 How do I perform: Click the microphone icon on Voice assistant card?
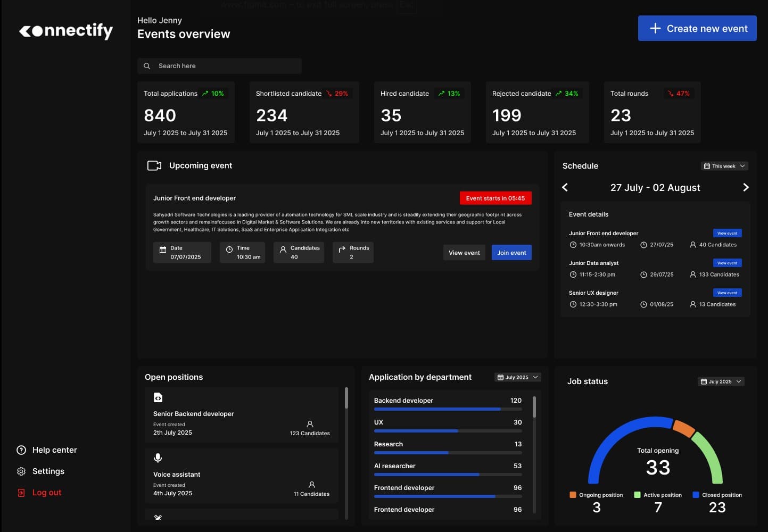pyautogui.click(x=158, y=458)
